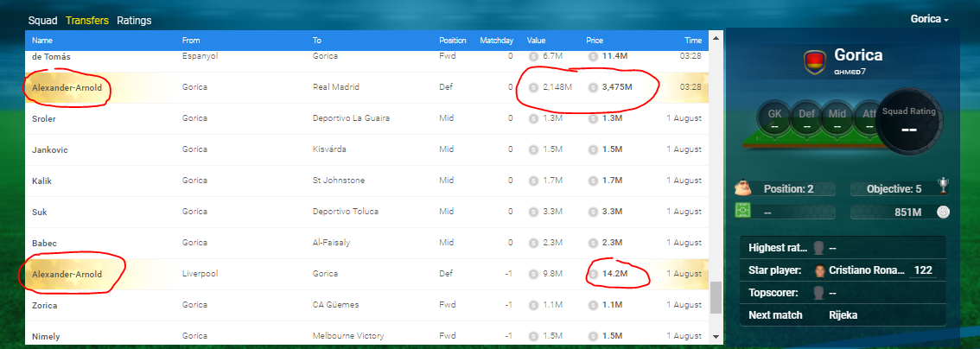Click the Suk player name

[x=40, y=212]
